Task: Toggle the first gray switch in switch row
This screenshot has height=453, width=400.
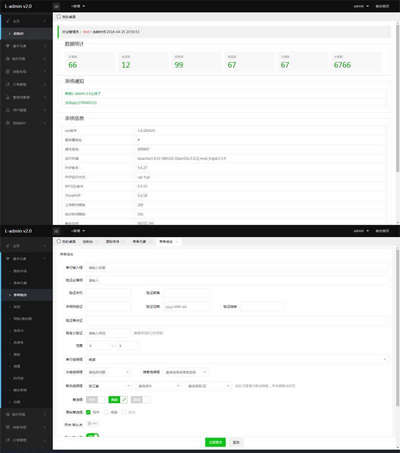Action: (95, 399)
